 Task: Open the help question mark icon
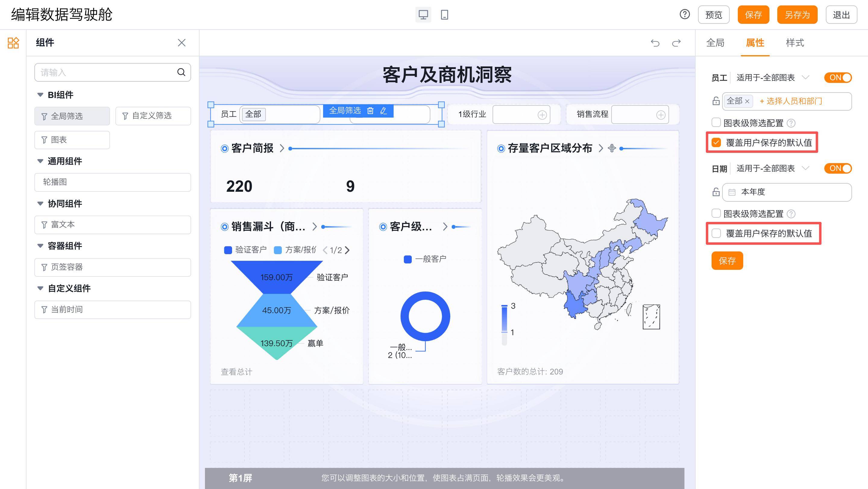[684, 14]
